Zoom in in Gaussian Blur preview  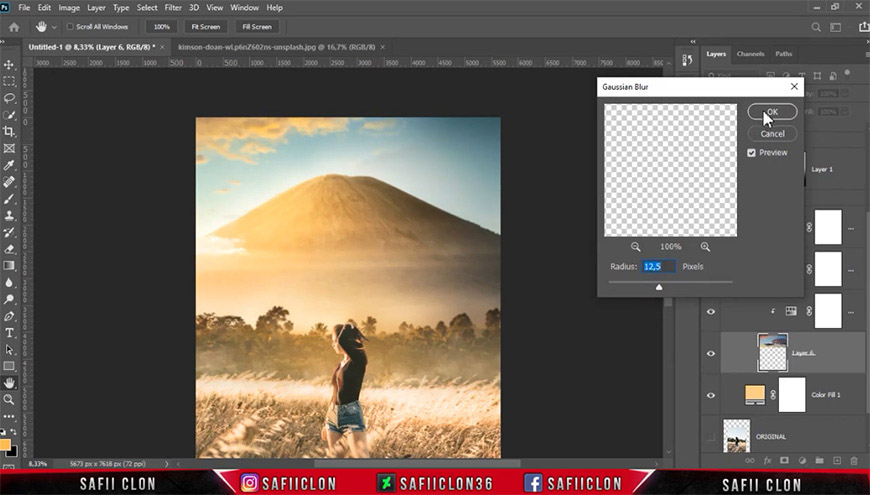705,247
